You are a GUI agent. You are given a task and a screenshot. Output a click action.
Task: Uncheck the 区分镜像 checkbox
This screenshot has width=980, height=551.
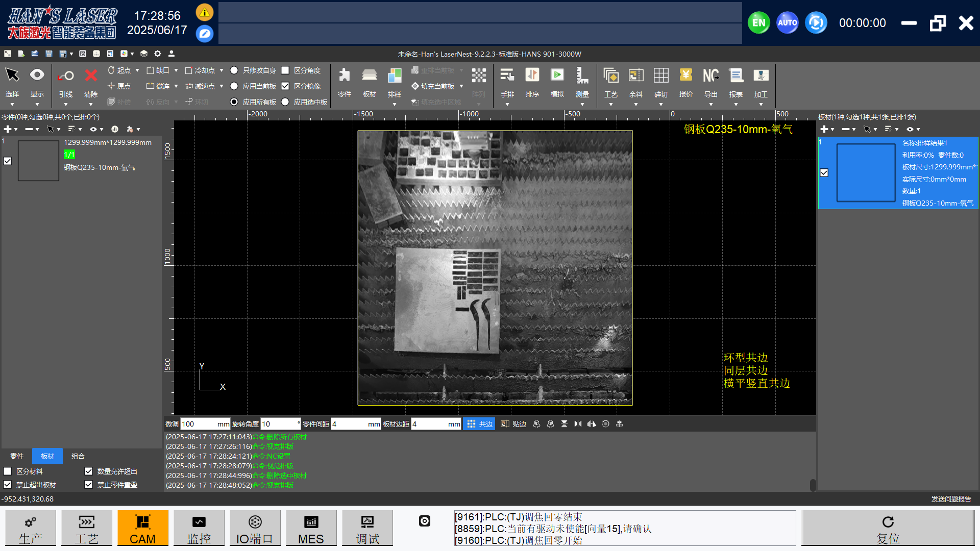point(285,86)
